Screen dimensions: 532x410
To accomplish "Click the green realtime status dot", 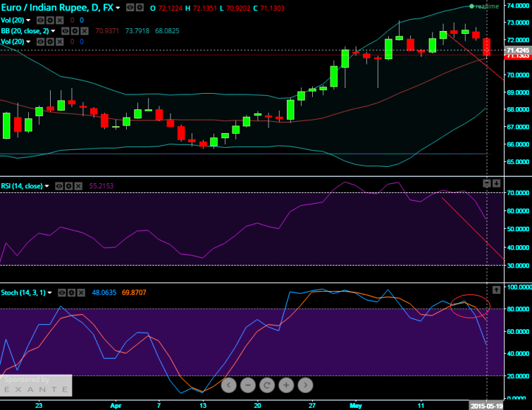I will (x=471, y=6).
